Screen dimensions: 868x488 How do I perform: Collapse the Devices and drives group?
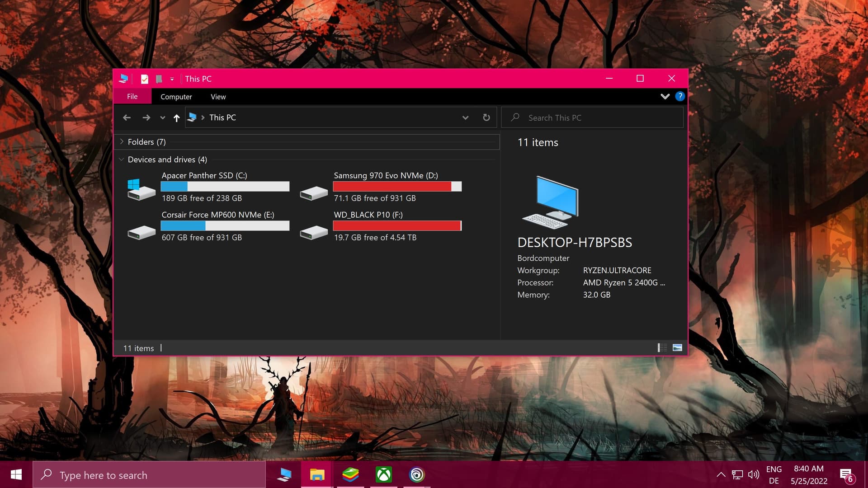(121, 160)
